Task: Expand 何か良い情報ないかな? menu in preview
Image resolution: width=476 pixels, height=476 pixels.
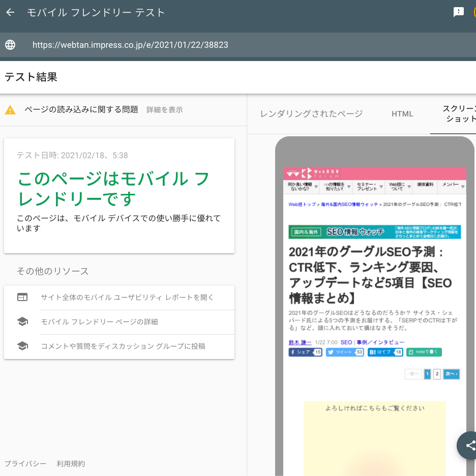Action: click(x=303, y=187)
